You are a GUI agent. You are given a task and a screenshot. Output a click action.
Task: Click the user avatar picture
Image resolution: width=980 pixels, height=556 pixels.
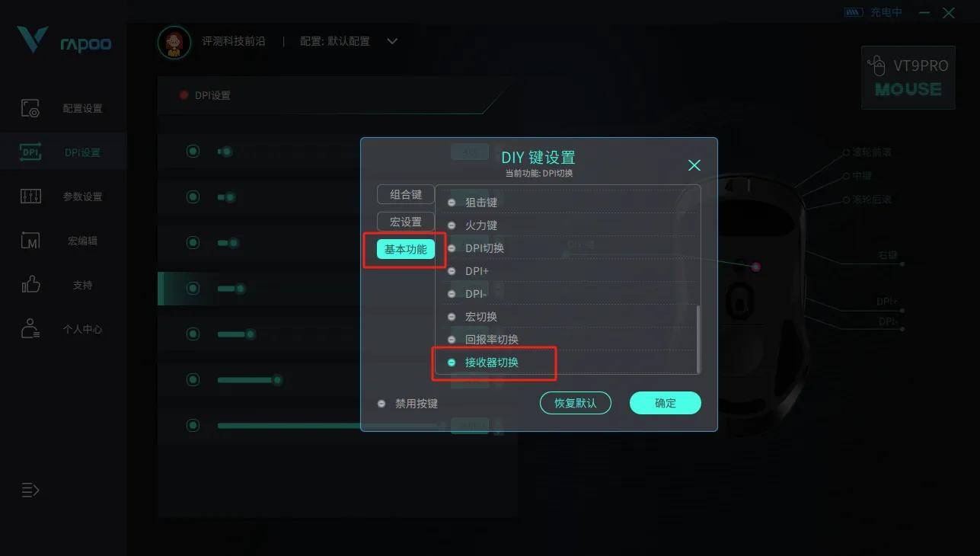174,42
